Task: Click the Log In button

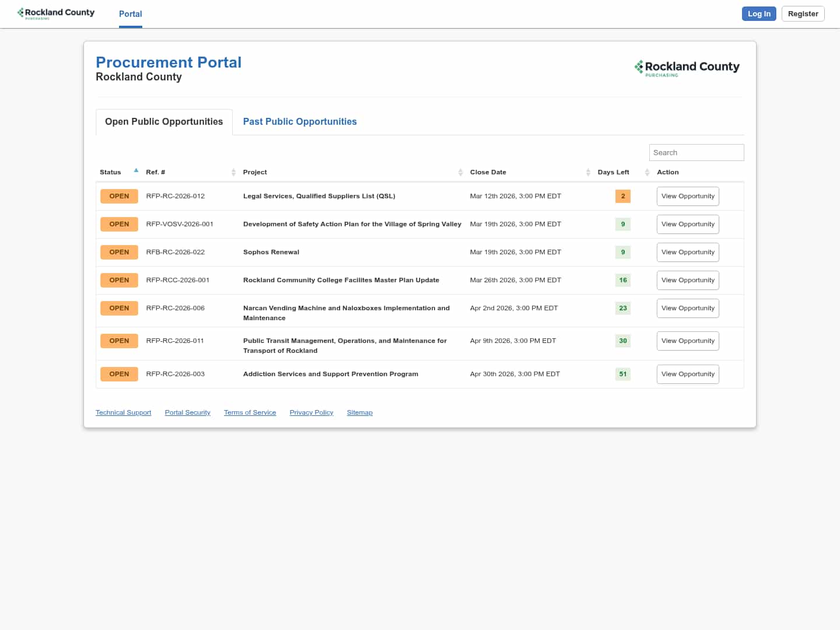Action: click(x=758, y=14)
